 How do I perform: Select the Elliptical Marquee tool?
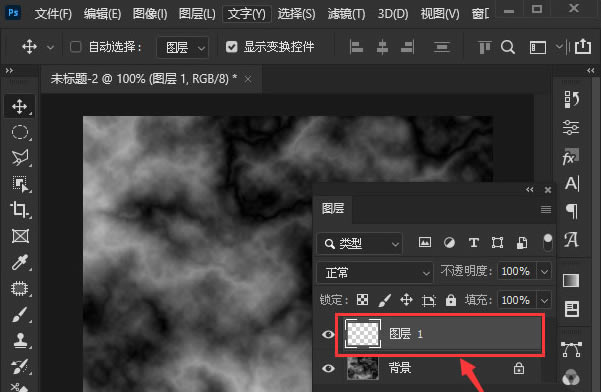point(19,132)
